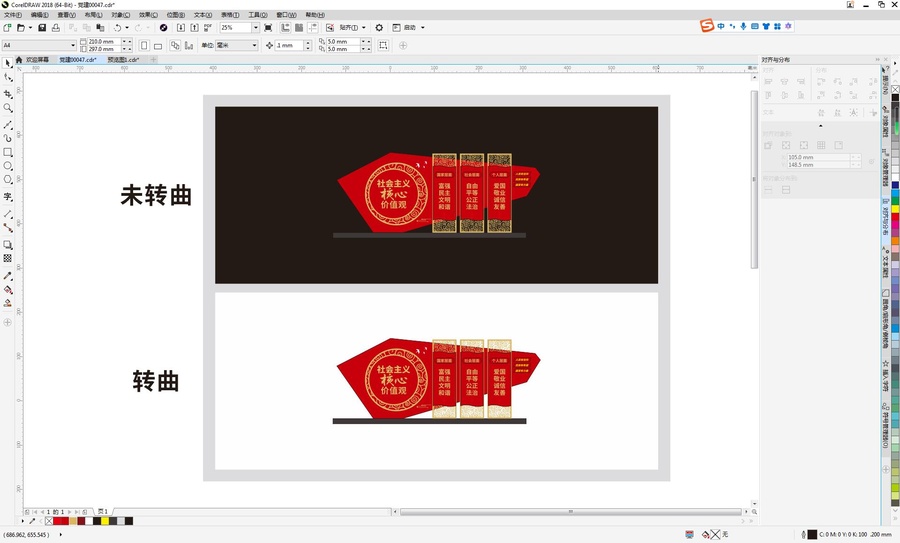Open the 对象 (Object) menu

121,15
